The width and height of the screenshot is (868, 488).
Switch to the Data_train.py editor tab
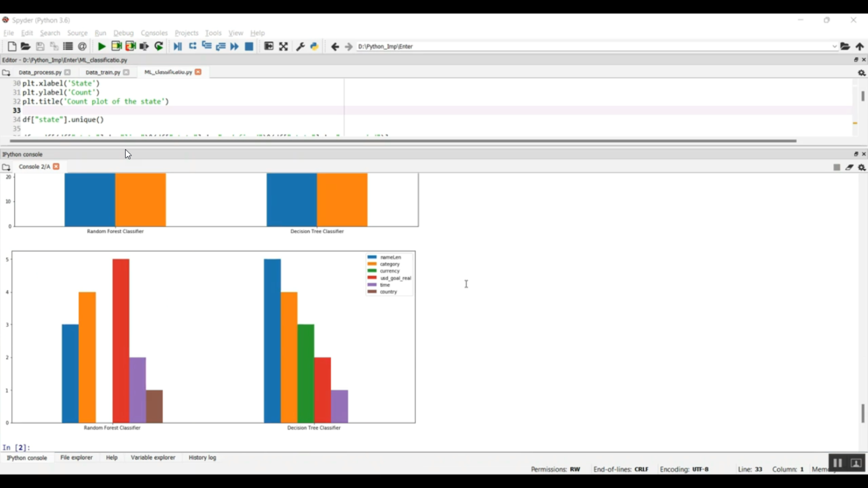point(102,72)
